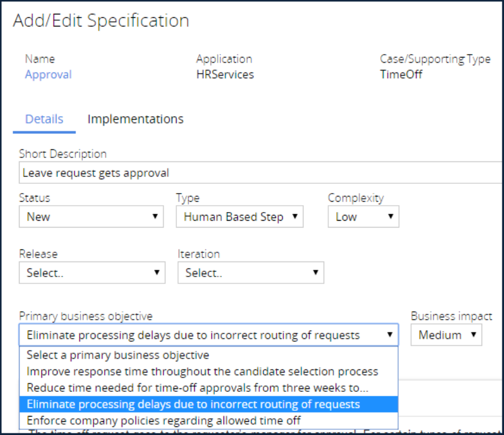This screenshot has width=504, height=435.
Task: Click the HRServices application value
Action: pos(225,75)
